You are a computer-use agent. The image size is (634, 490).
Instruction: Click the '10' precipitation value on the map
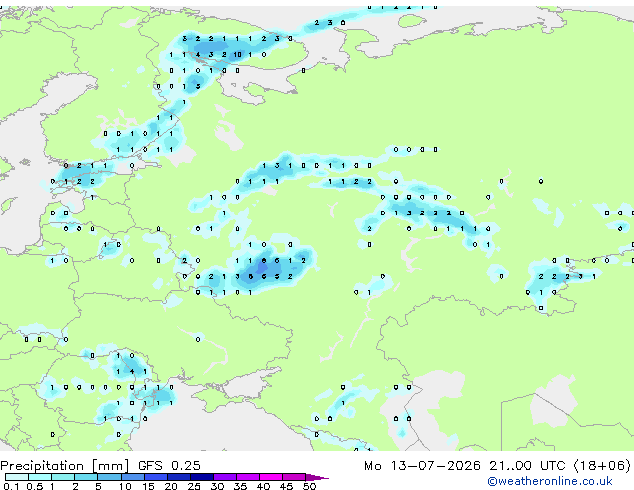point(237,55)
